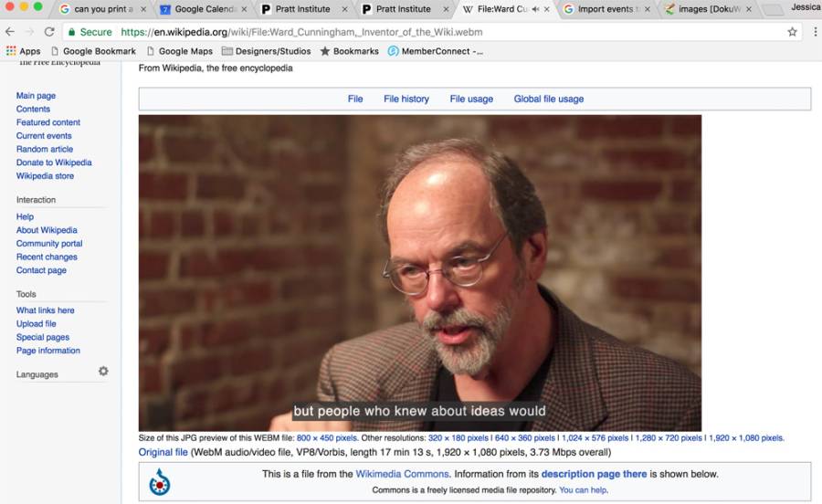Image resolution: width=822 pixels, height=504 pixels.
Task: Close the Google Calendar tab
Action: tap(244, 9)
